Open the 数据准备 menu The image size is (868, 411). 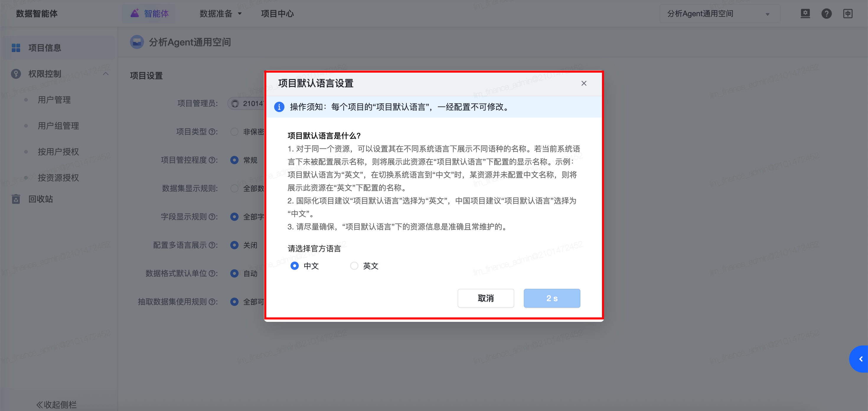220,14
